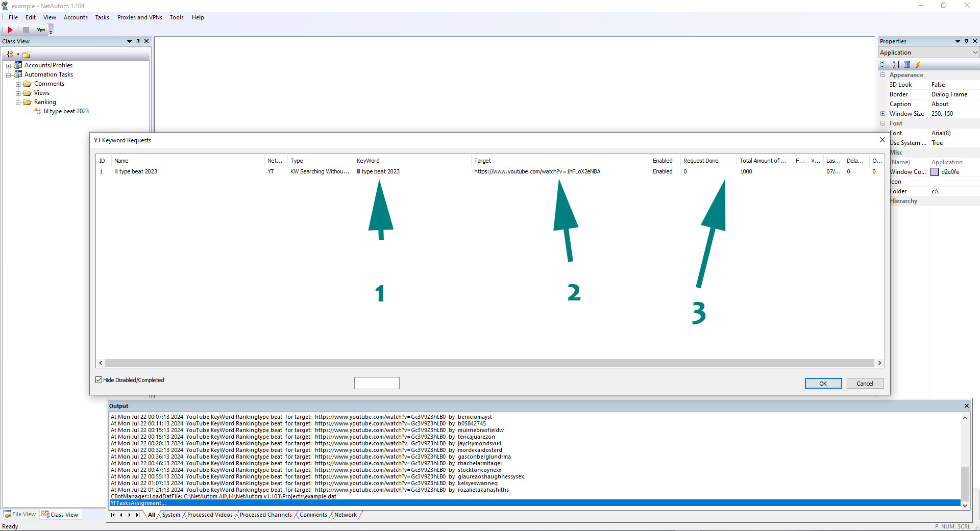Open the Proxies and VPNs menu
980x531 pixels.
(x=139, y=17)
